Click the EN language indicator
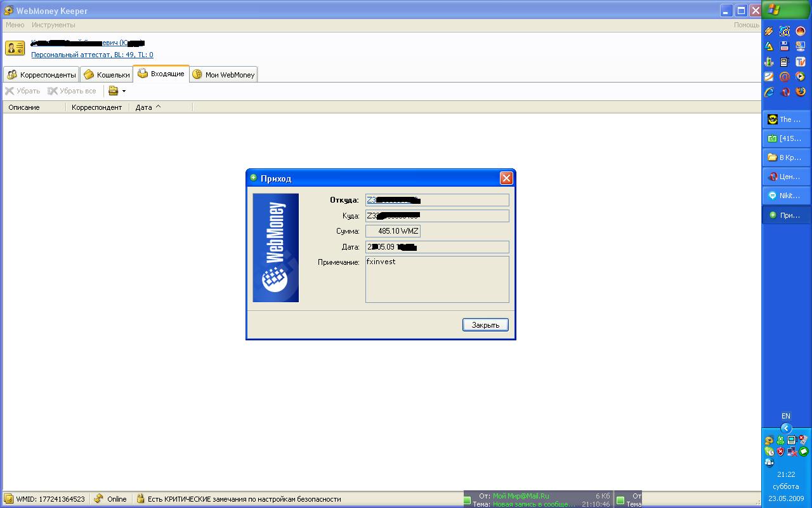The height and width of the screenshot is (508, 812). click(x=786, y=417)
